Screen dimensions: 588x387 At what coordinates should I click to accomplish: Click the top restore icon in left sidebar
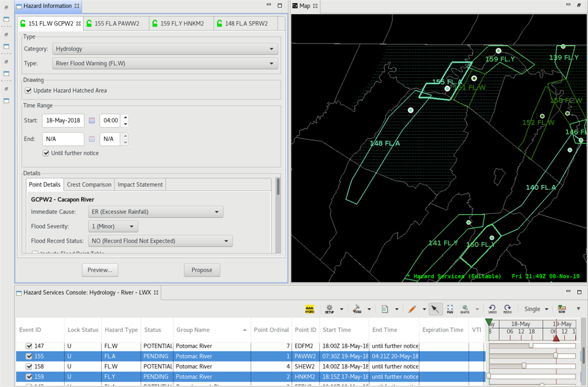click(x=7, y=8)
